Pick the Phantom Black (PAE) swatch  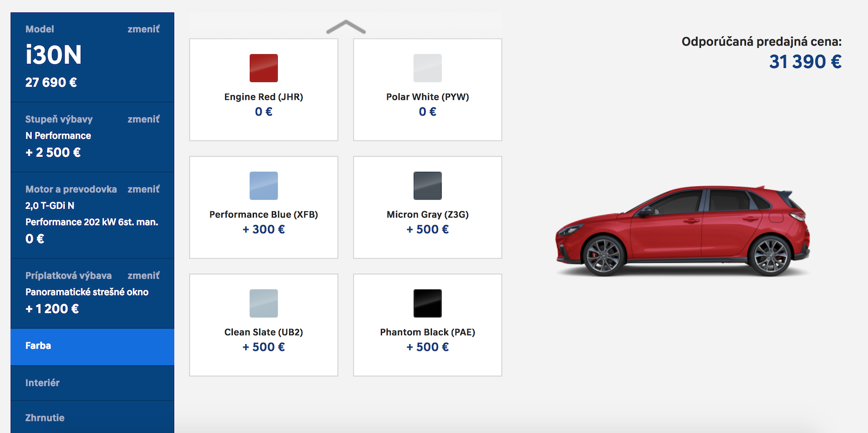tap(427, 303)
